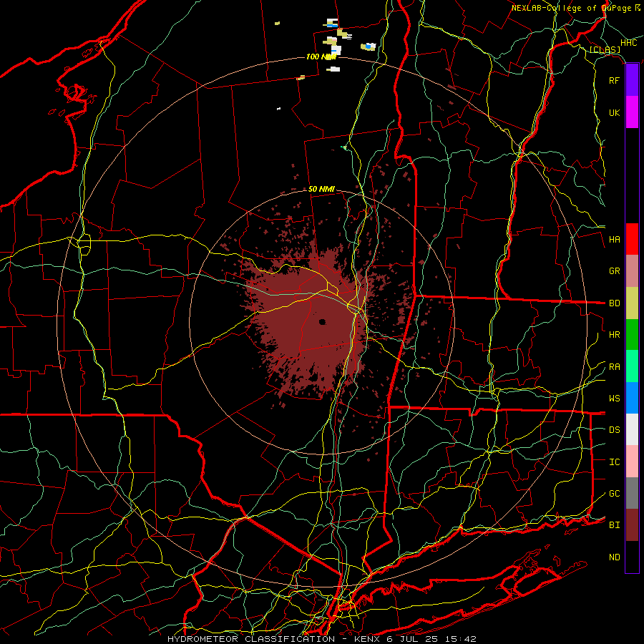Click the 100 NMI range ring label
The width and height of the screenshot is (644, 644).
(x=321, y=57)
